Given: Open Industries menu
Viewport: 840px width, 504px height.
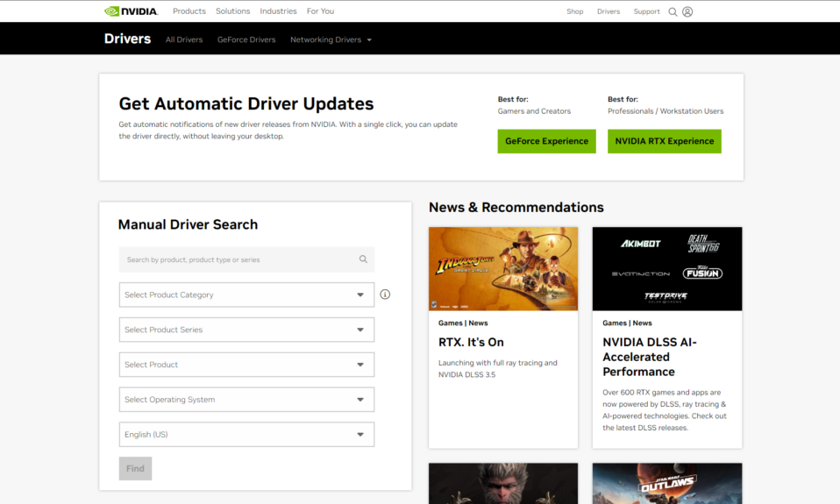Looking at the screenshot, I should [x=278, y=11].
